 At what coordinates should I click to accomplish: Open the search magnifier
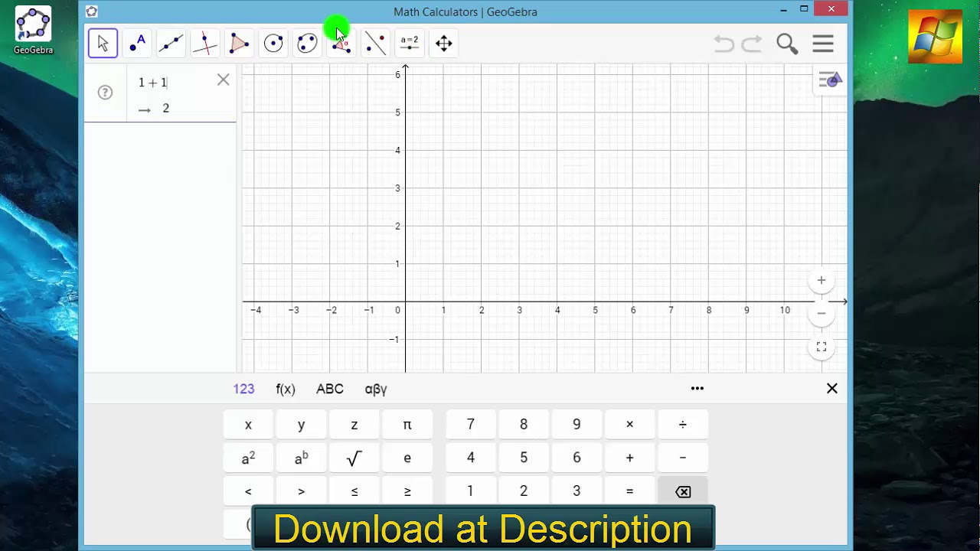click(787, 44)
